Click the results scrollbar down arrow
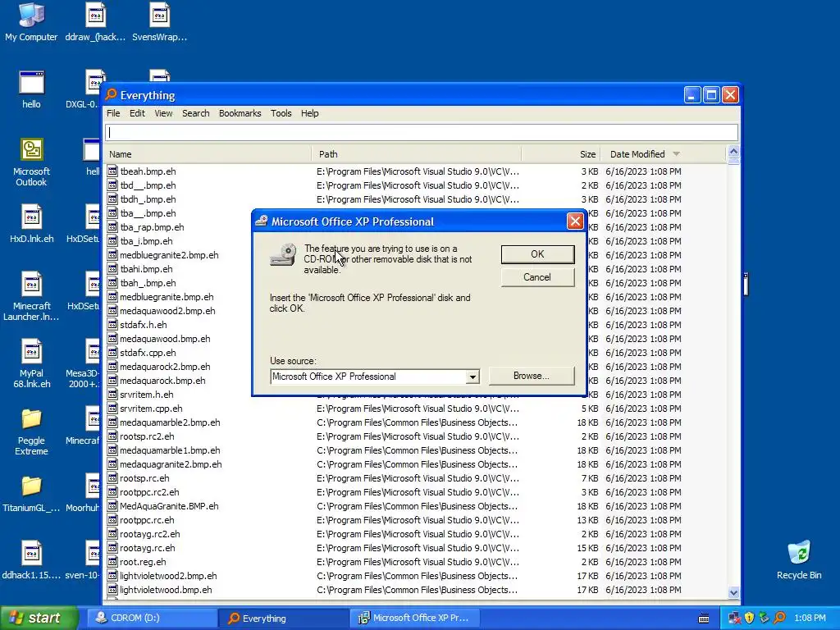 (733, 592)
